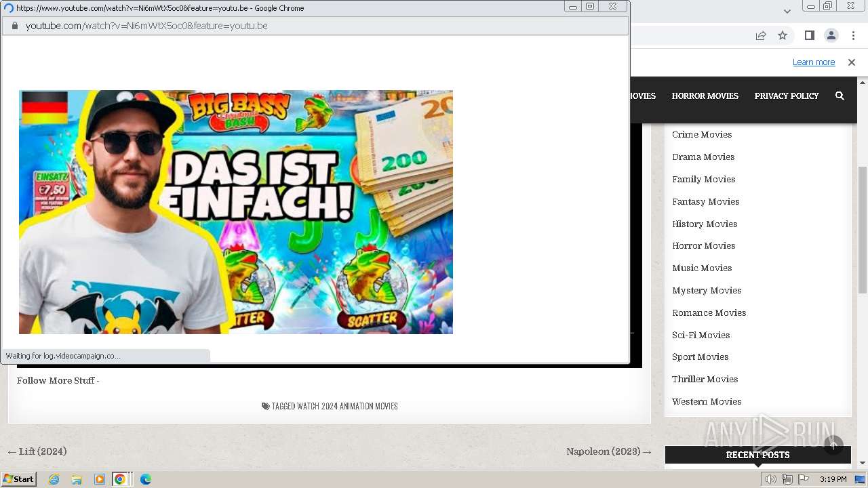Expand the Chrome tab search chevron
This screenshot has height=488, width=868.
pos(787,11)
